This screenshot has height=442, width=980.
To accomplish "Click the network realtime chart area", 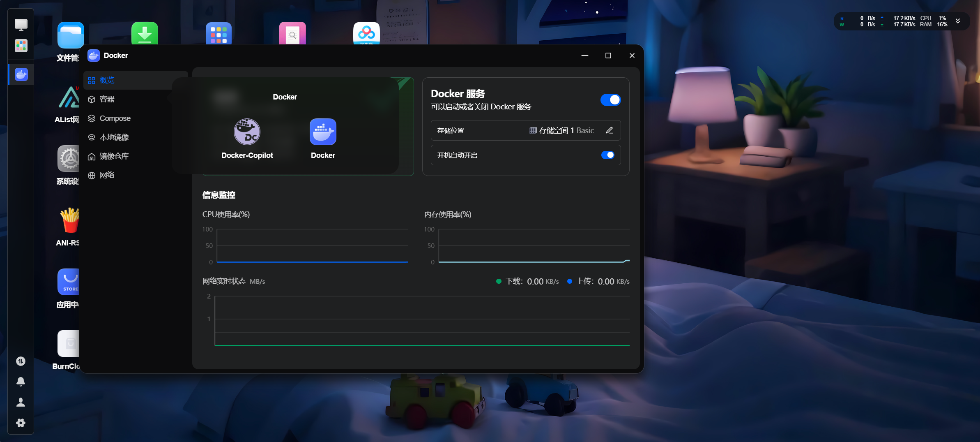I will coord(422,321).
